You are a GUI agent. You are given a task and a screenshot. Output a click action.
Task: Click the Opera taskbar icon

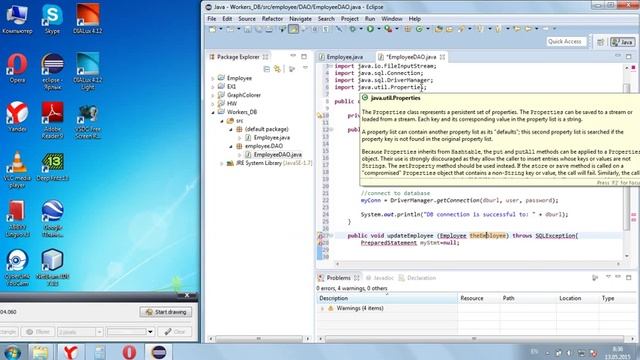[129, 352]
